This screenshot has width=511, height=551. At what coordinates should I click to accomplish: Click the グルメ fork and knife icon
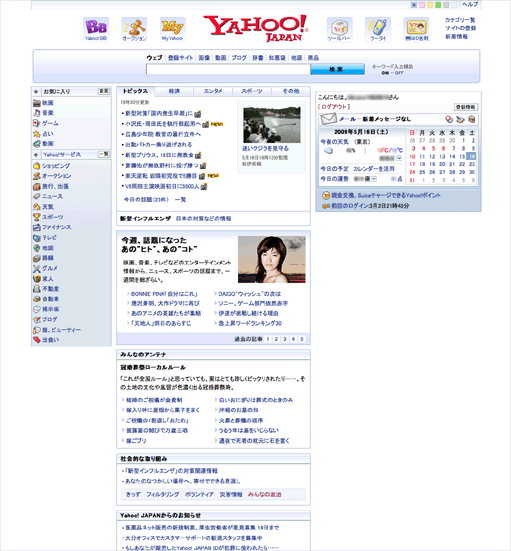(37, 268)
